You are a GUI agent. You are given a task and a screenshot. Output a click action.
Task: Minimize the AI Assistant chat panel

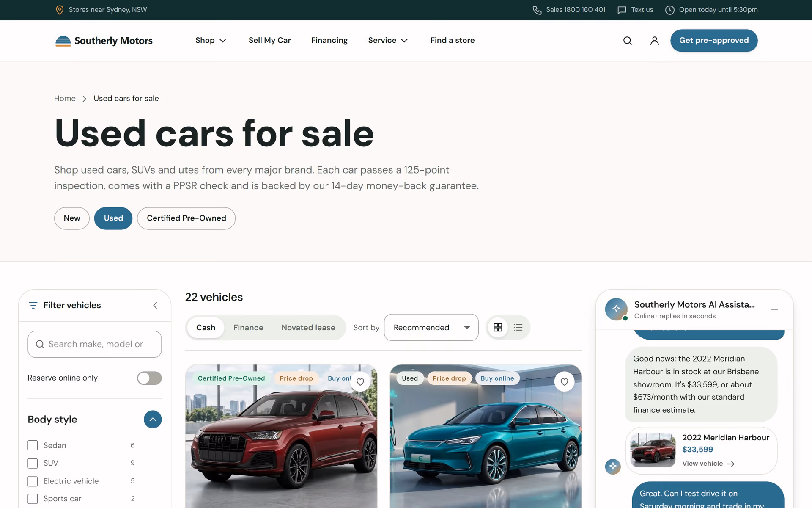(x=774, y=309)
